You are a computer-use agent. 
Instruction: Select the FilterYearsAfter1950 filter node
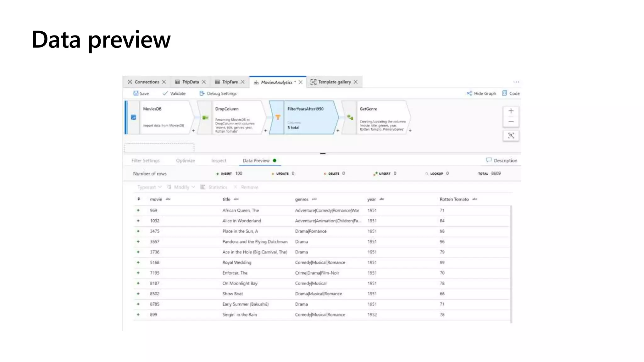pos(304,118)
